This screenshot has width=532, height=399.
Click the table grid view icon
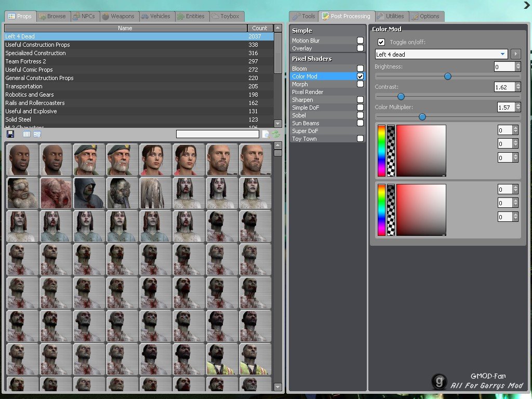click(x=26, y=134)
